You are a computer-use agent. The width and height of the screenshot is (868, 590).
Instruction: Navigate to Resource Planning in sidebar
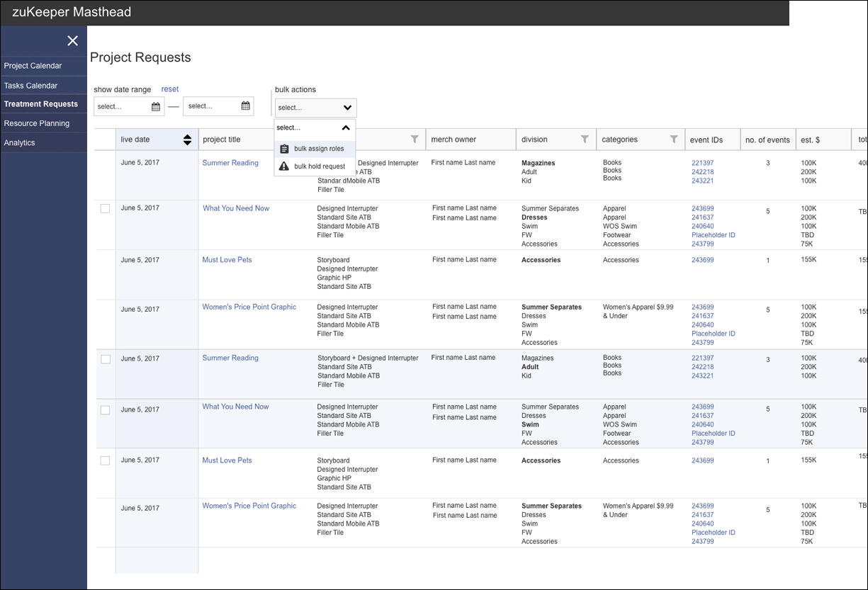click(36, 123)
